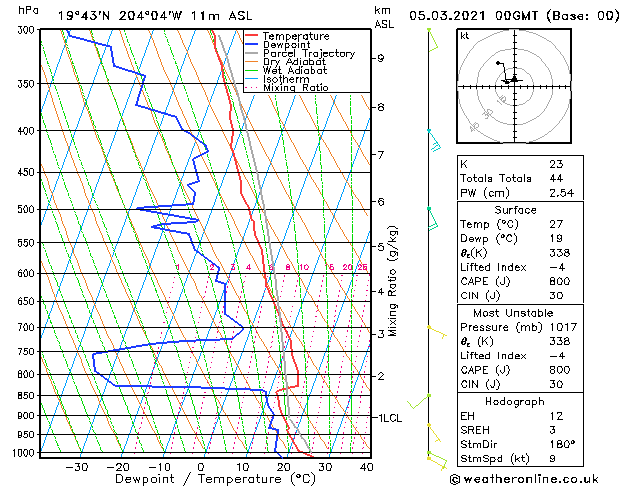Click the 'SREH' row label
629x486 pixels.
tap(475, 430)
